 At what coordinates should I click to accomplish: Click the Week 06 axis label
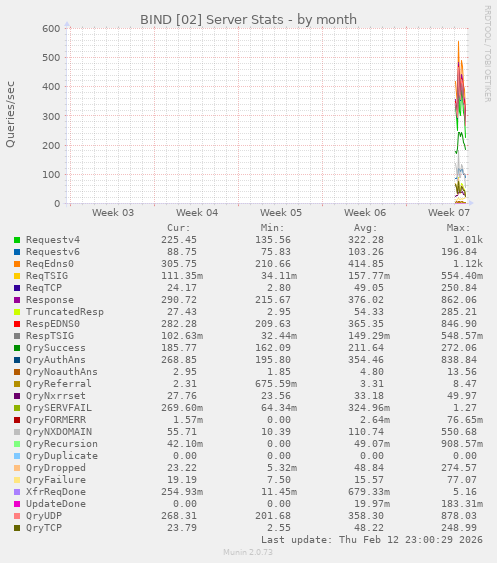coord(365,213)
